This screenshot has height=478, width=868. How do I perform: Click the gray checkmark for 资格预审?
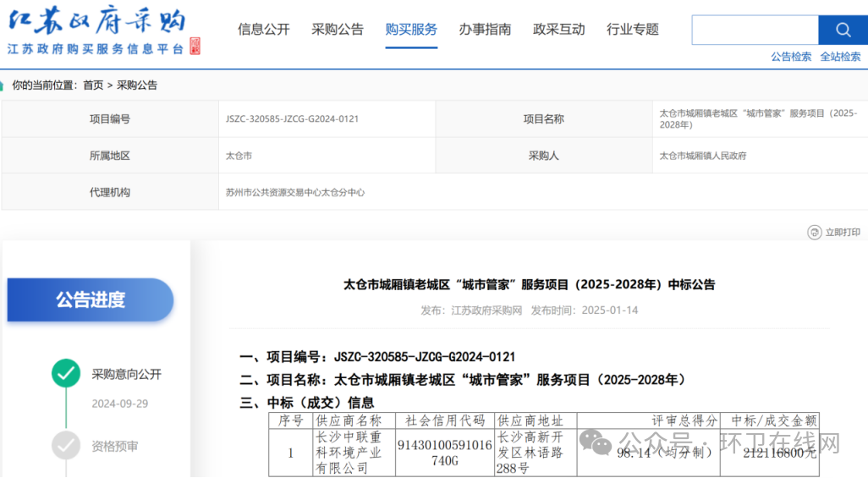(66, 445)
